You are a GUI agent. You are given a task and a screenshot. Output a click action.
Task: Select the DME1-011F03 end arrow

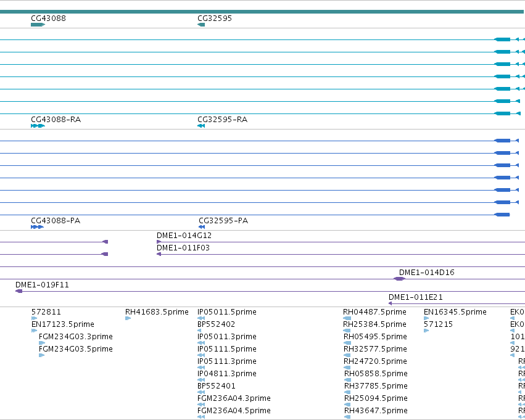tap(159, 254)
